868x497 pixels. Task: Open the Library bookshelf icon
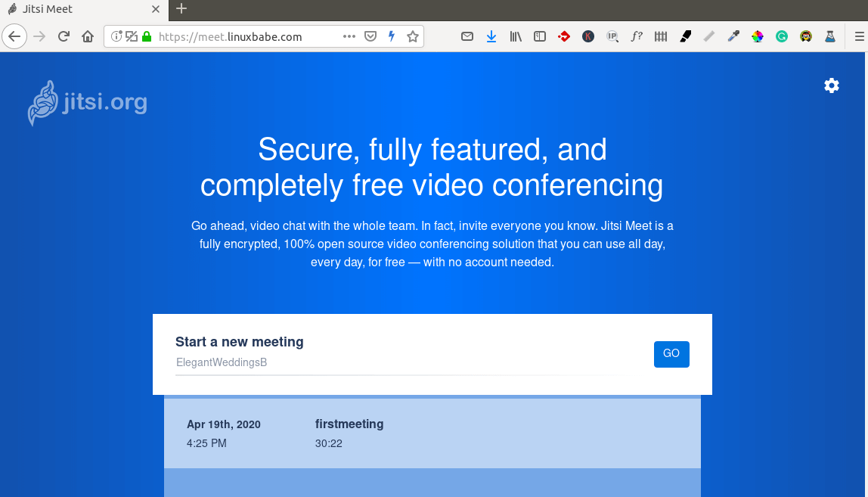coord(516,36)
